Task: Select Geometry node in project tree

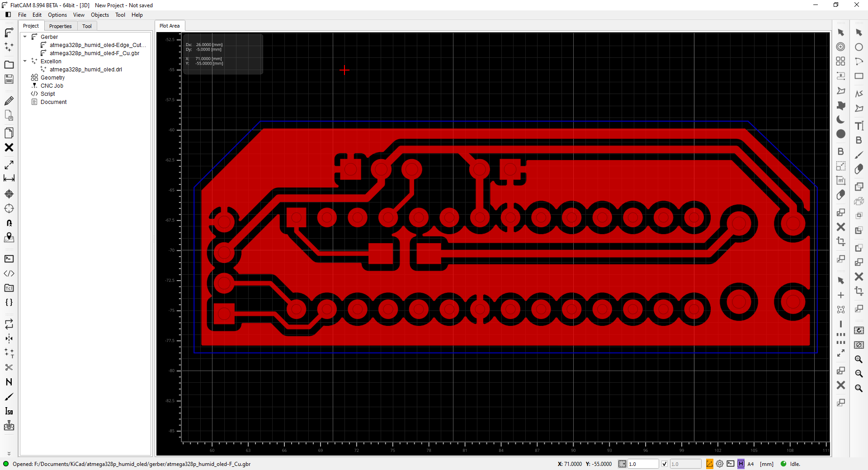Action: click(52, 77)
